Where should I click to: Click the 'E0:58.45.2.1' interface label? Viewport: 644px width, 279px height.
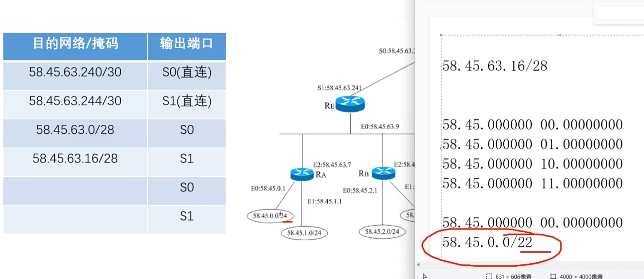pos(360,191)
